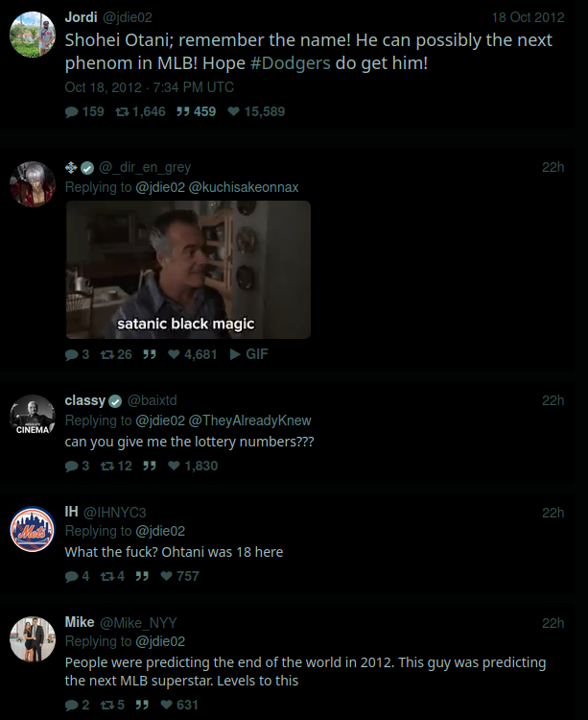
Task: Like Mike's reply with 631 hearts
Action: pyautogui.click(x=167, y=705)
